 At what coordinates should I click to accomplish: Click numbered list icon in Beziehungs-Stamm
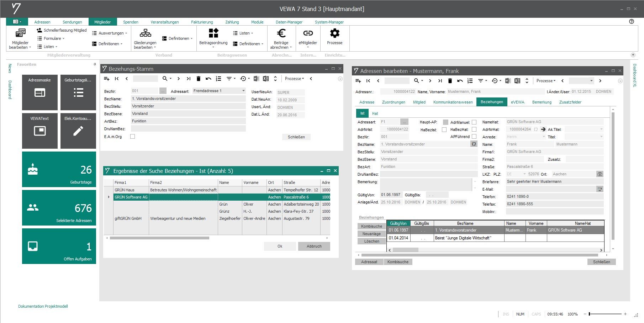click(x=218, y=79)
